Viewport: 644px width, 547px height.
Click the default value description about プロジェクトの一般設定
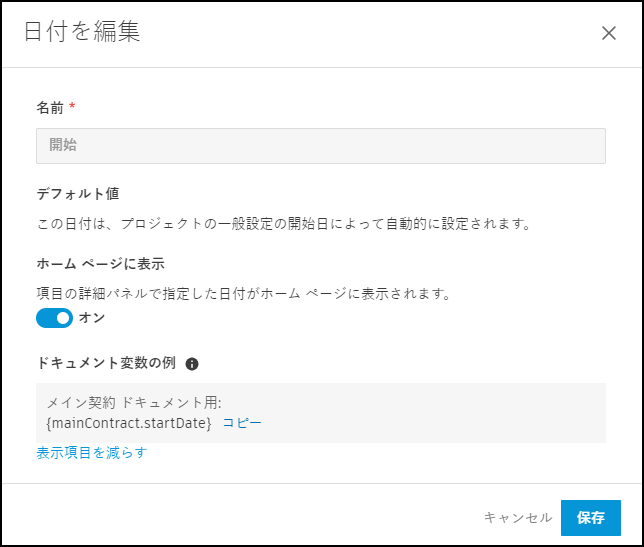click(282, 223)
